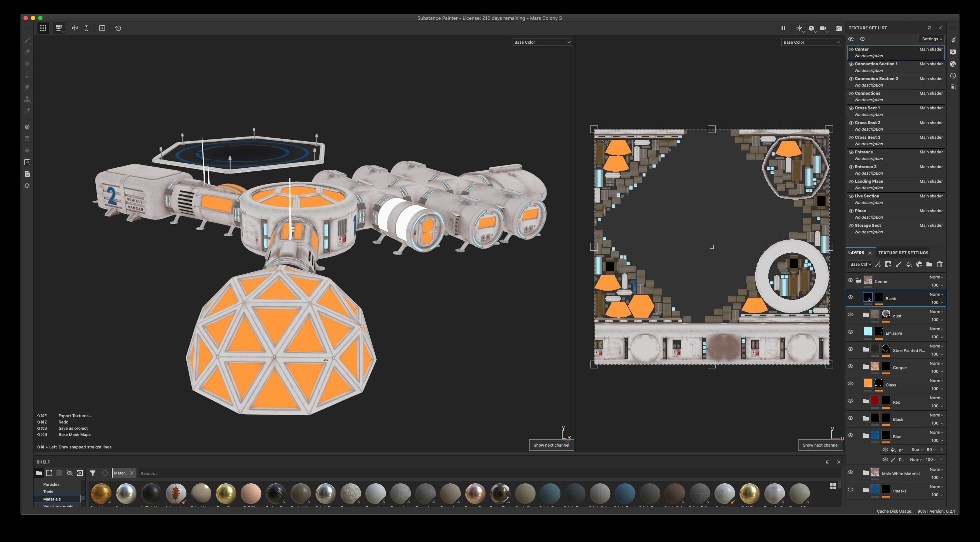Add a folder in Layers panel
Screen dimensions: 980x542
[x=929, y=264]
